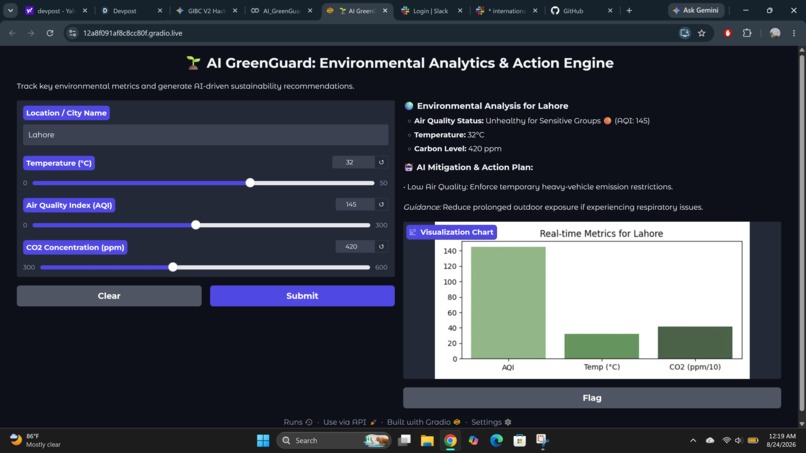Close the Devpost tab
806x453 pixels.
[x=160, y=10]
